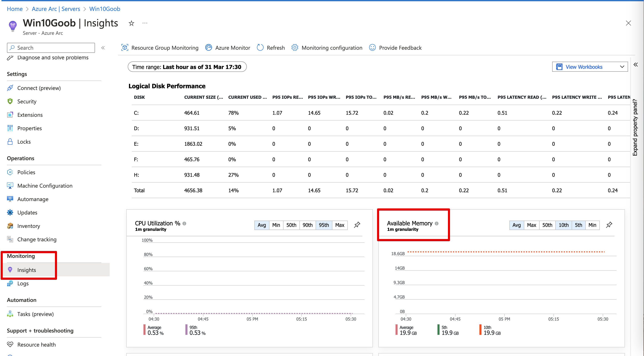Viewport: 644px width, 356px height.
Task: Switch CPU chart to Max aggregation
Action: tap(340, 225)
